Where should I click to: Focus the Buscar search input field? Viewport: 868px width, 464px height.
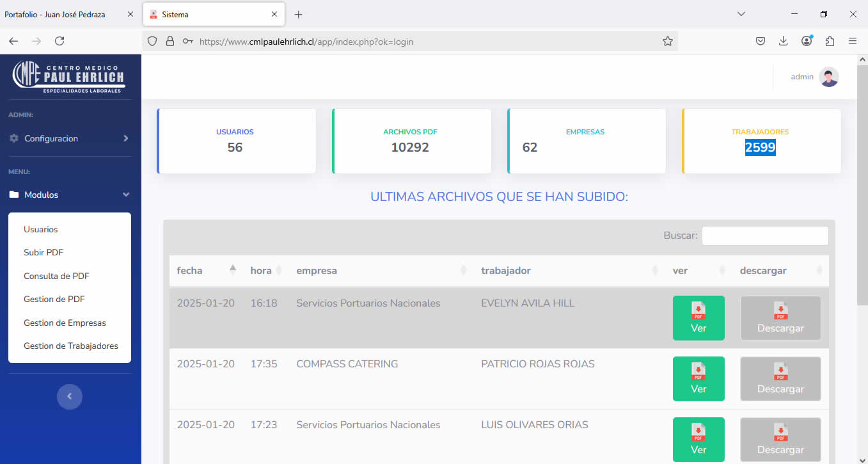[x=764, y=236]
